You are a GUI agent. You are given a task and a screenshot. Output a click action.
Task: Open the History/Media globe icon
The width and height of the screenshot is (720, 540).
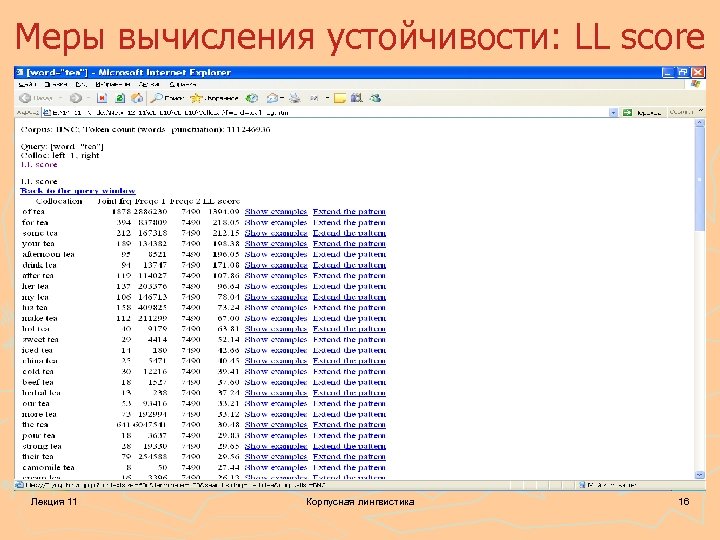pyautogui.click(x=252, y=98)
